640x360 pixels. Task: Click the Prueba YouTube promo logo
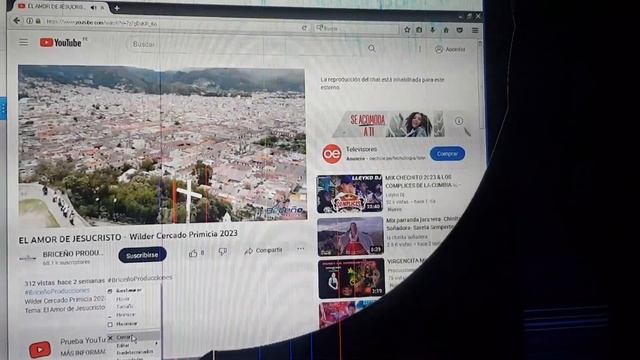[x=40, y=349]
